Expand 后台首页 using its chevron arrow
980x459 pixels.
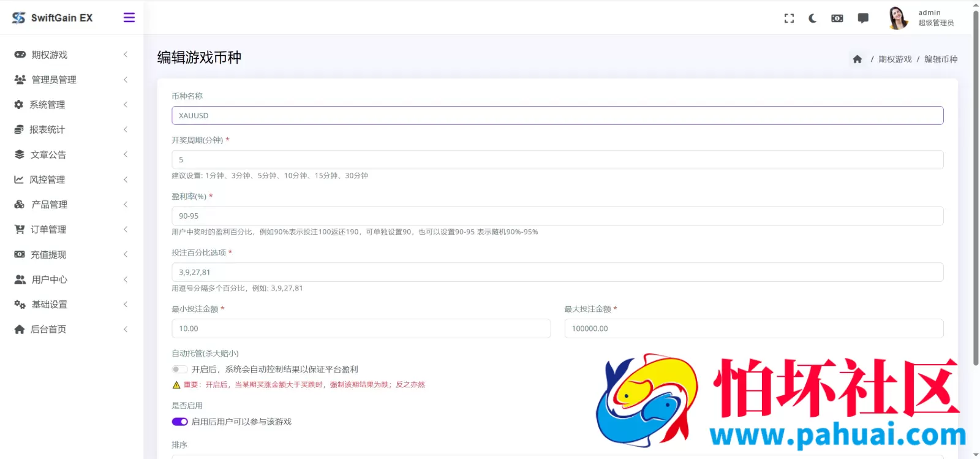point(126,329)
